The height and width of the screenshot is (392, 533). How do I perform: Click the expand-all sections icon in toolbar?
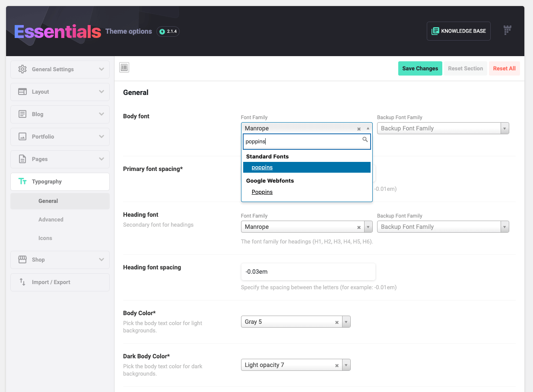click(124, 67)
